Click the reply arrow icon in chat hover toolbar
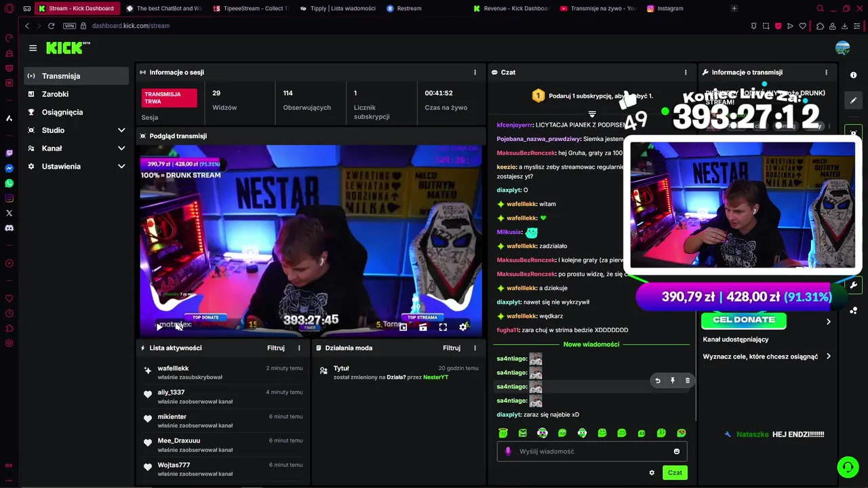This screenshot has height=488, width=868. coord(658,381)
